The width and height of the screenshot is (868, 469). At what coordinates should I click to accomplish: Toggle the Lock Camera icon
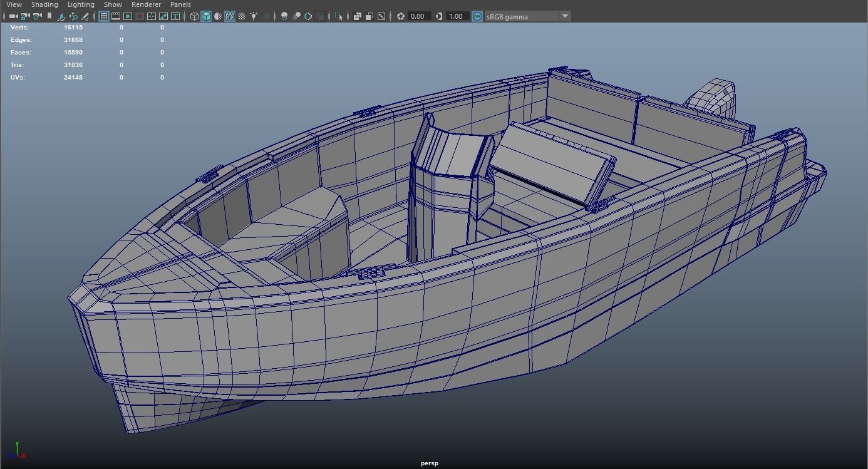click(25, 16)
